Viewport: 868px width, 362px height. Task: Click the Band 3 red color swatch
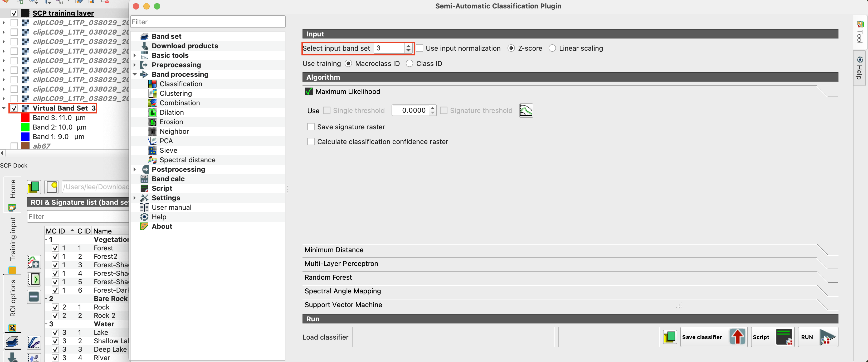tap(25, 117)
